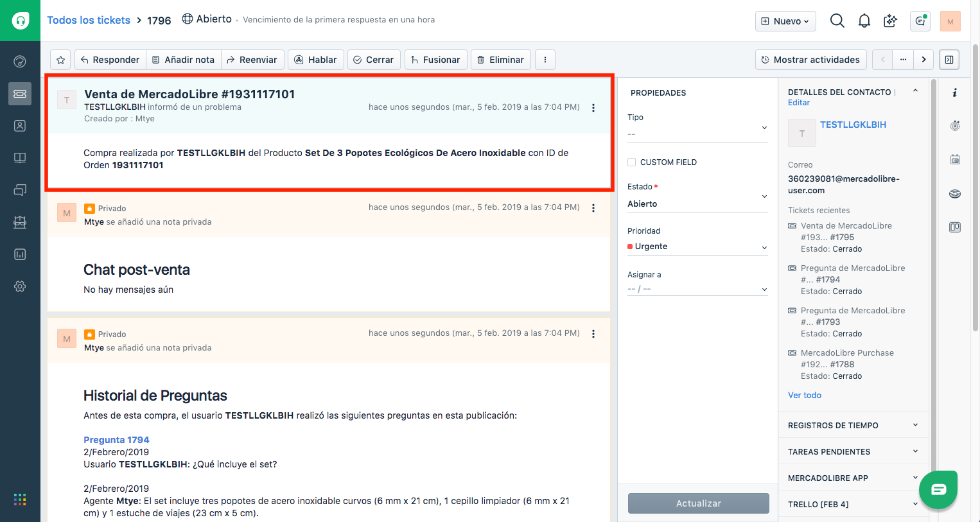Toggle the side panel collapse icon
Viewport: 980px width, 522px height.
click(x=949, y=60)
